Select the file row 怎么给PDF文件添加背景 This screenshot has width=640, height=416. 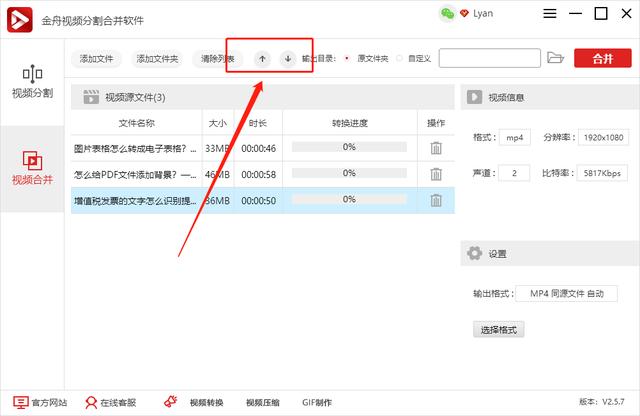click(x=262, y=174)
